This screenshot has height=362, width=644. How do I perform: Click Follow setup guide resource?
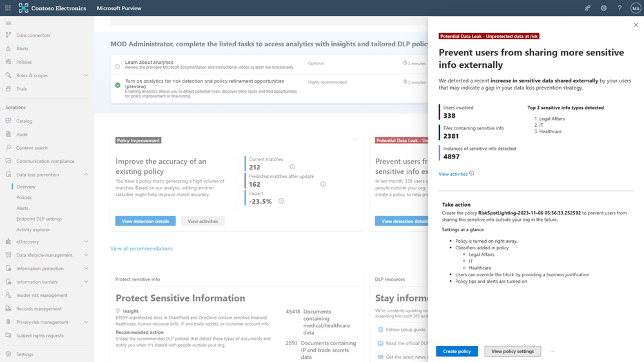click(x=405, y=330)
